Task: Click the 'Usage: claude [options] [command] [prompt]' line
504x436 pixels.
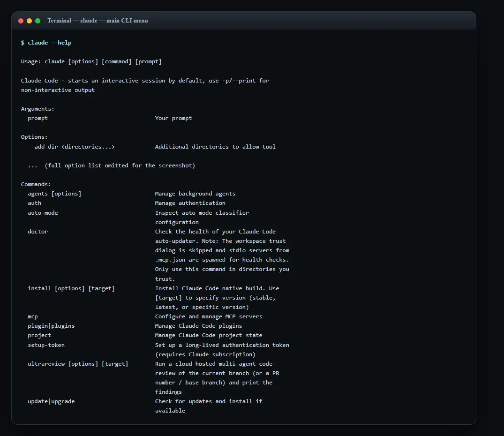Action: 91,61
